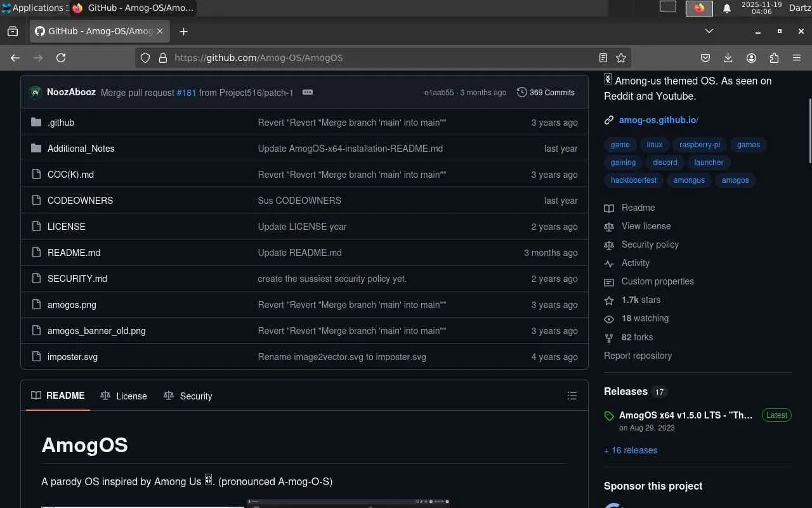The width and height of the screenshot is (812, 508).
Task: Open AmogOS x64 v1.5.0 LTS release
Action: click(x=686, y=415)
